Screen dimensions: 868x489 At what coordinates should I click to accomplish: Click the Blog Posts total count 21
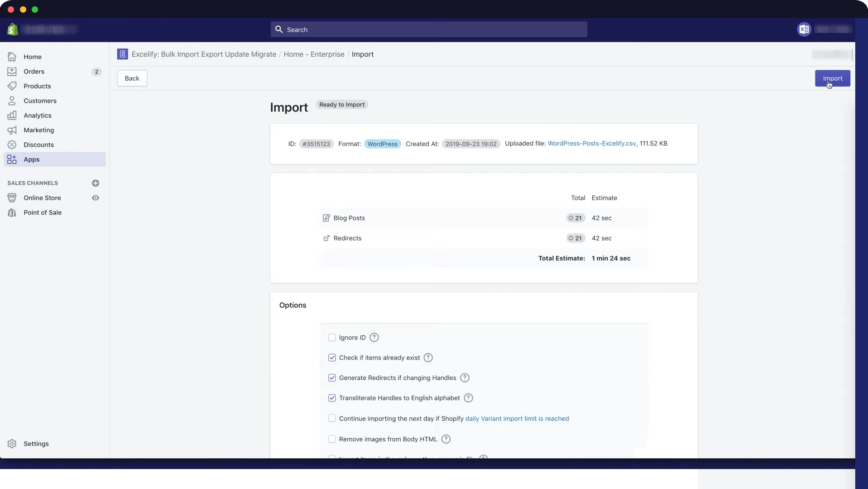575,218
